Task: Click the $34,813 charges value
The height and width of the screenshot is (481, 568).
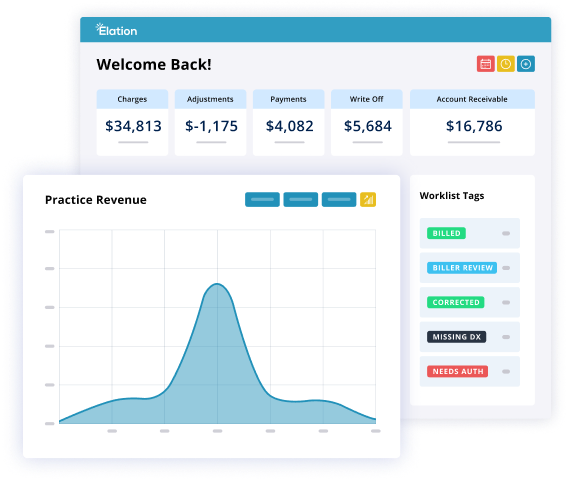Action: pyautogui.click(x=133, y=126)
